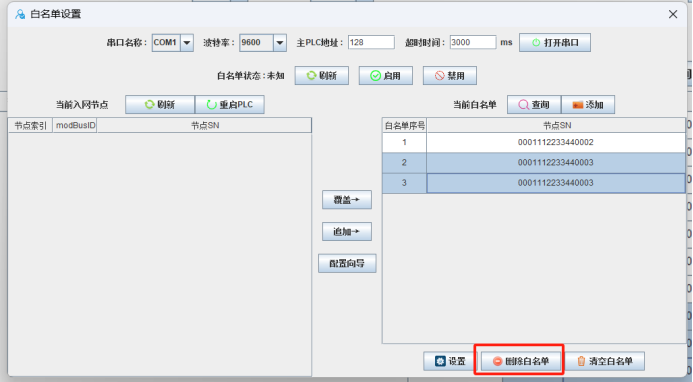Screen dimensions: 693x382
Task: Click the 添加 add whitelist button
Action: click(588, 105)
